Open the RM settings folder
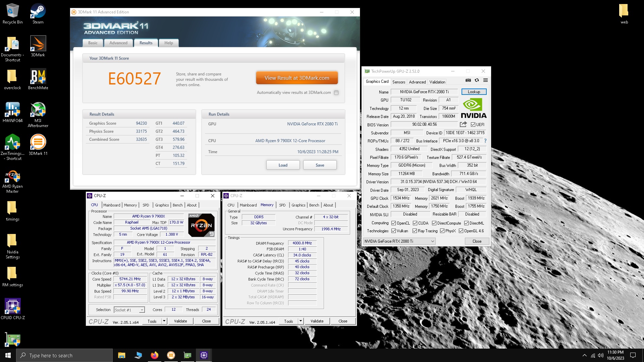Viewport: 644px width, 362px height. pos(12,277)
